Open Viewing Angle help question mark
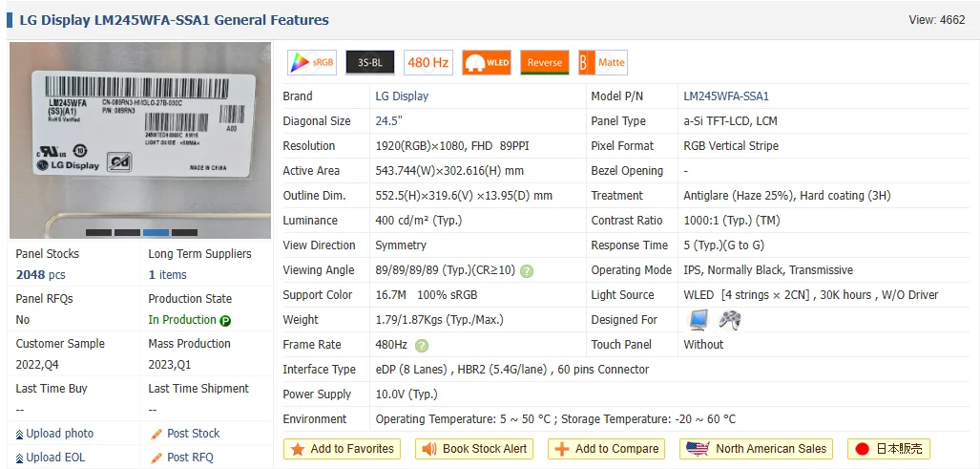Image resolution: width=980 pixels, height=469 pixels. pyautogui.click(x=527, y=270)
